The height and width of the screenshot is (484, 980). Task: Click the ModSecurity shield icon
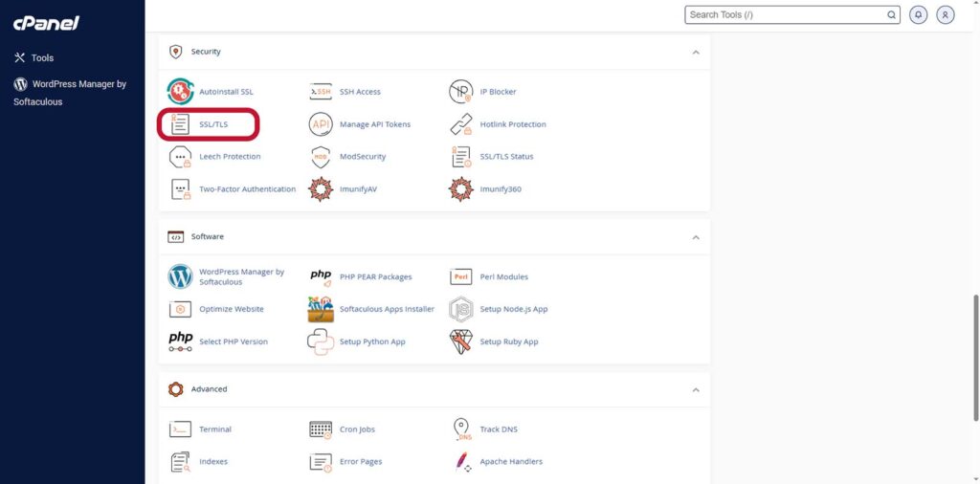point(321,157)
